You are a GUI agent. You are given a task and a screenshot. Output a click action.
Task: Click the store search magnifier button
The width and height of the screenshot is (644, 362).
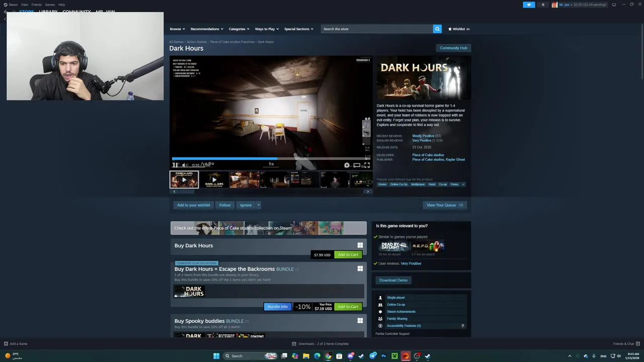pos(437,29)
